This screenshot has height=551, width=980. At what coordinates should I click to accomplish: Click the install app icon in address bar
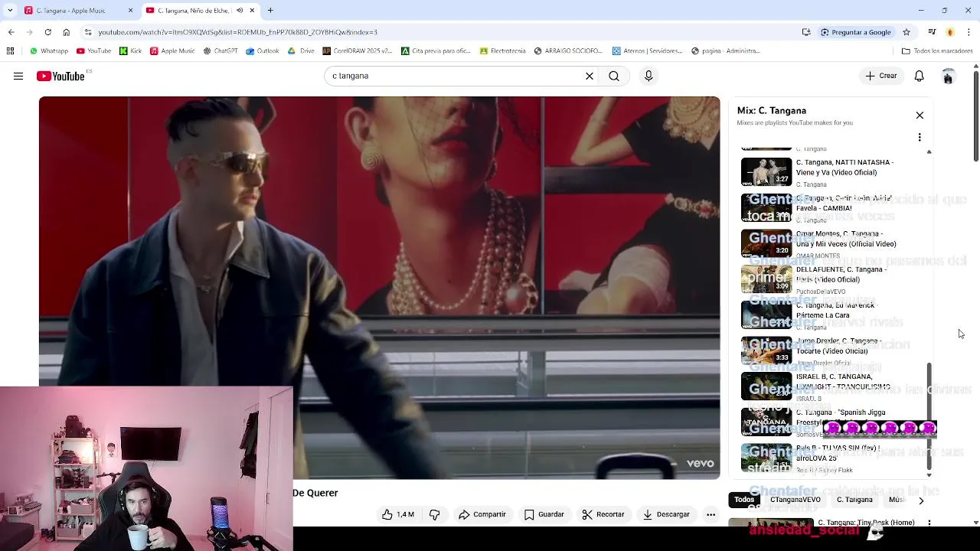tap(806, 32)
